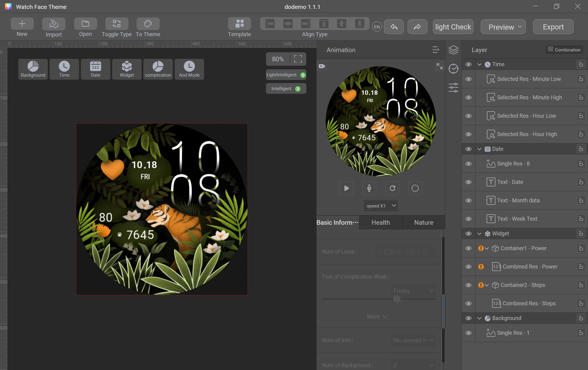Viewport: 588px width, 370px height.
Task: Switch to the Health tab
Action: click(x=380, y=222)
